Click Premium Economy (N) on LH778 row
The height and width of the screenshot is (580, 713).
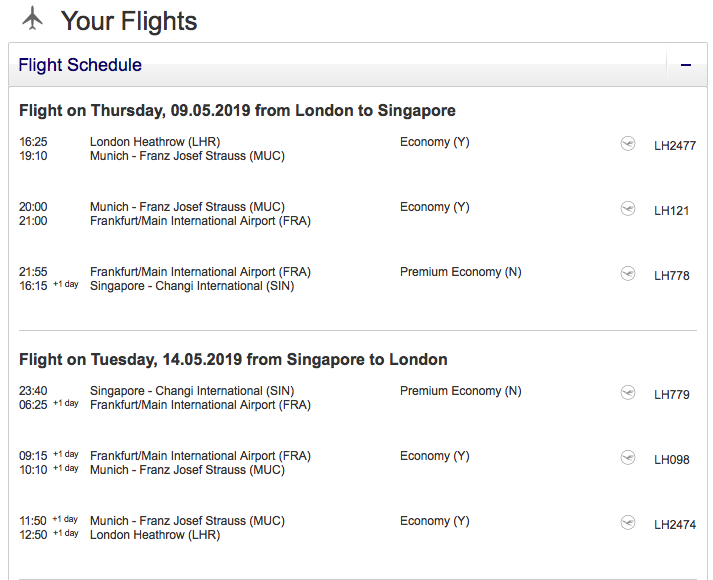[460, 272]
